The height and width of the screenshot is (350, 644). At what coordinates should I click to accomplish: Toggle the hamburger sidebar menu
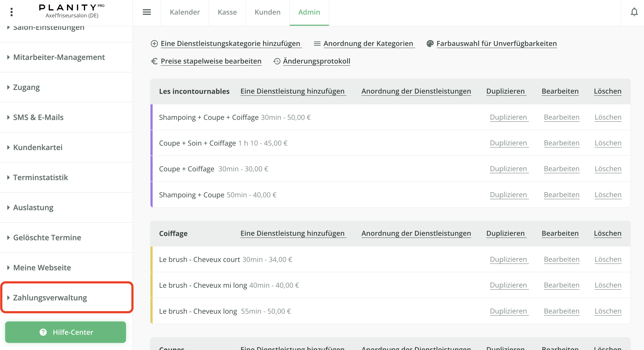[147, 12]
